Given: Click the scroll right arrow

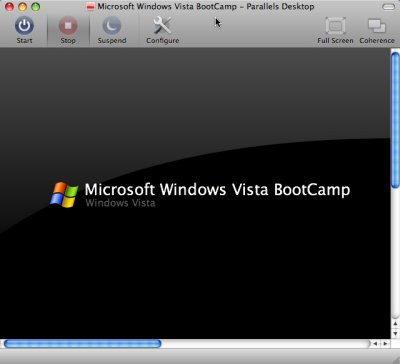Looking at the screenshot, I should tap(385, 343).
